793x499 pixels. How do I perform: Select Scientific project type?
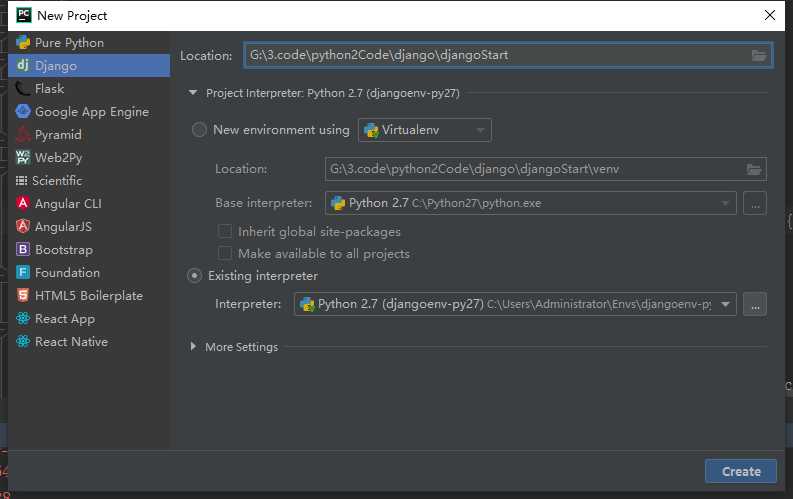[57, 180]
